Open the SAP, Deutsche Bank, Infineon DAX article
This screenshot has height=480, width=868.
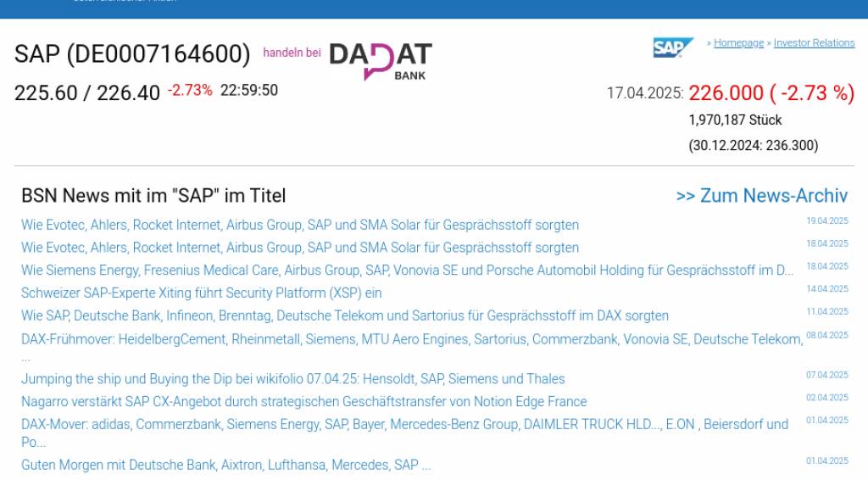(345, 315)
